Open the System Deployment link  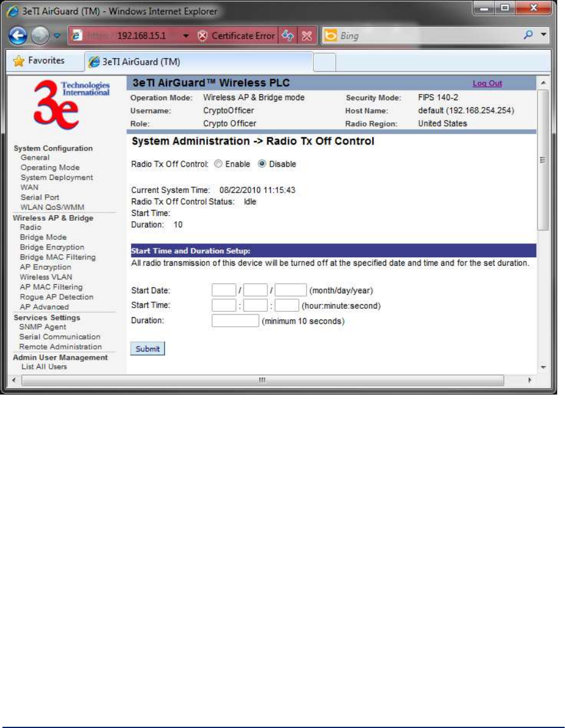click(x=57, y=178)
